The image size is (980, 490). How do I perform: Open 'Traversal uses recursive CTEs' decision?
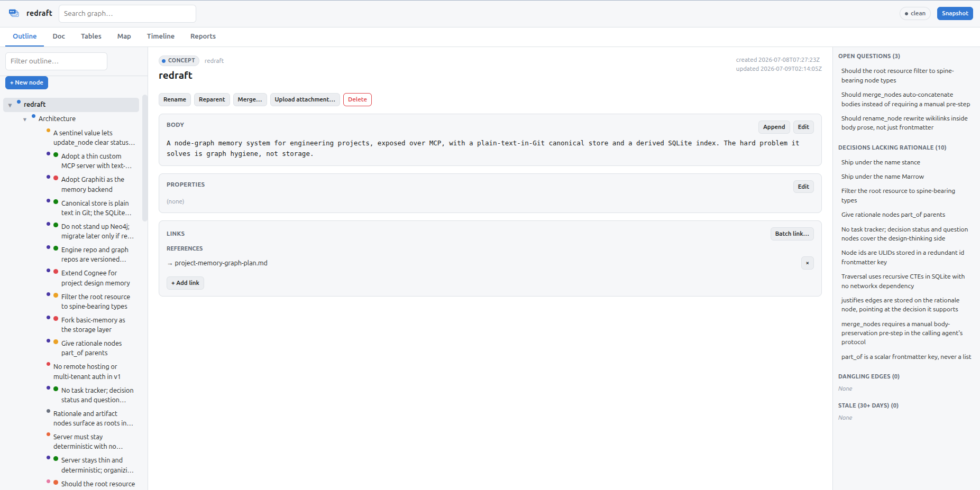coord(903,281)
